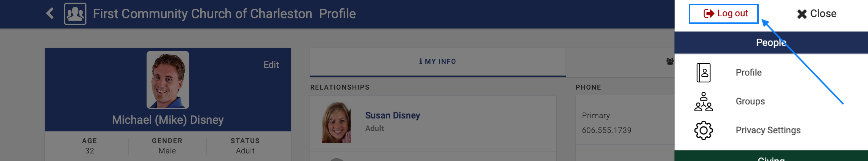Click the primary phone number 606.555.1739
Screen dimensions: 868x161
tap(606, 130)
